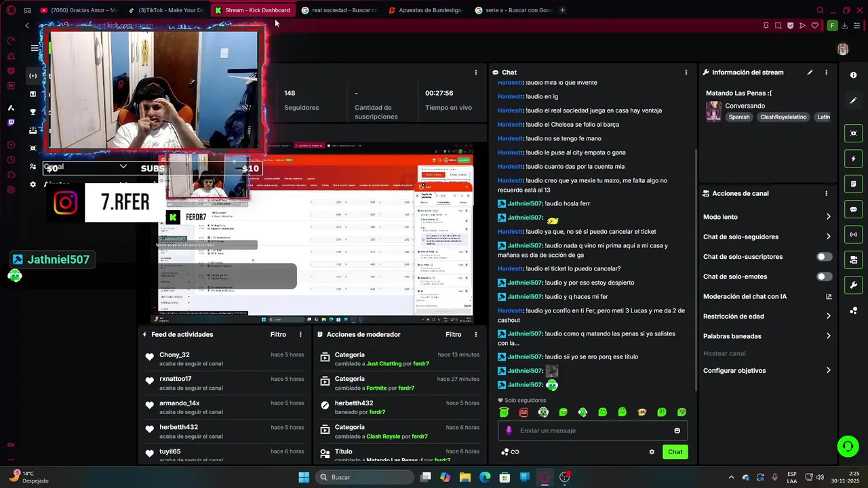Open the chat settings gear icon
Screen dimensions: 868x488
click(x=652, y=452)
